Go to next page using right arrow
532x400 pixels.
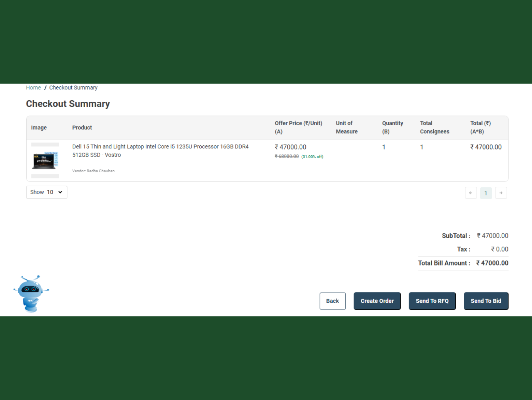click(x=501, y=193)
